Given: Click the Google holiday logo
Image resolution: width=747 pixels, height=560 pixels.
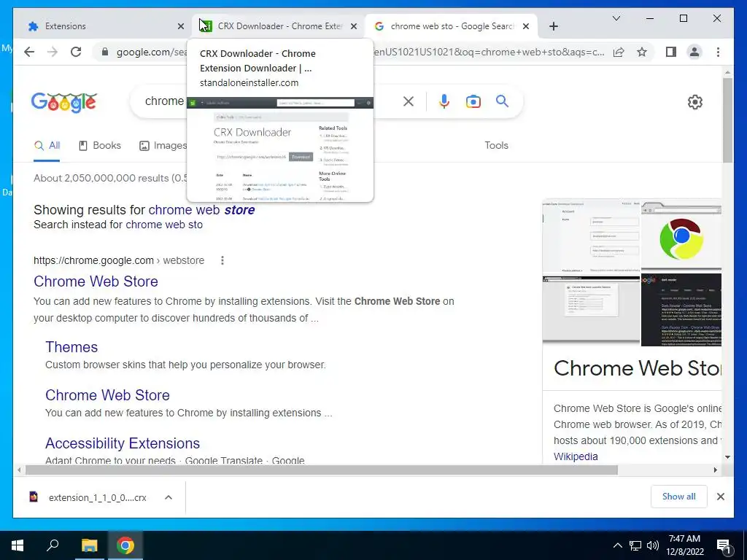Looking at the screenshot, I should pyautogui.click(x=64, y=102).
